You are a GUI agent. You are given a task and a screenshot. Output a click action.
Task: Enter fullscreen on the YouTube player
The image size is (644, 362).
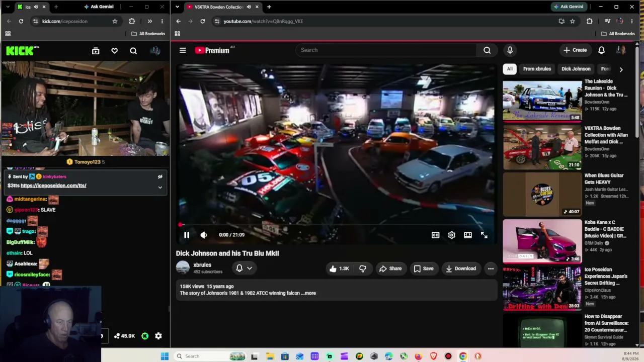[484, 235]
